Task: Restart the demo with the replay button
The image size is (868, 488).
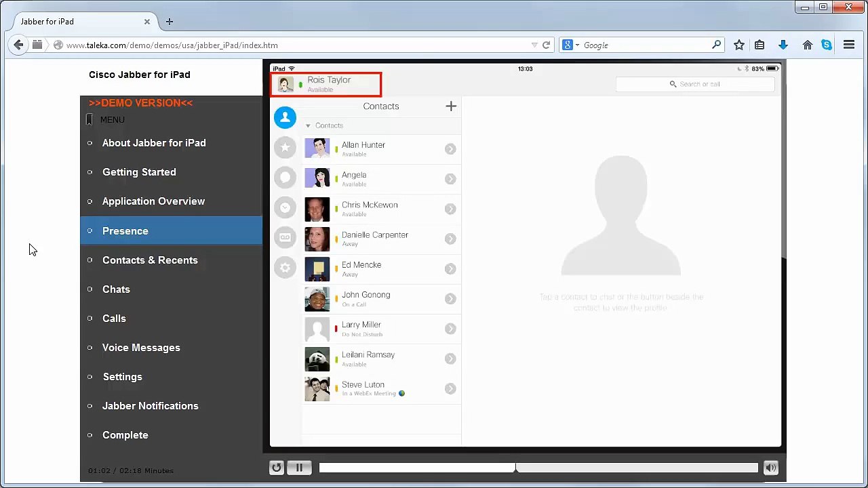Action: (276, 468)
